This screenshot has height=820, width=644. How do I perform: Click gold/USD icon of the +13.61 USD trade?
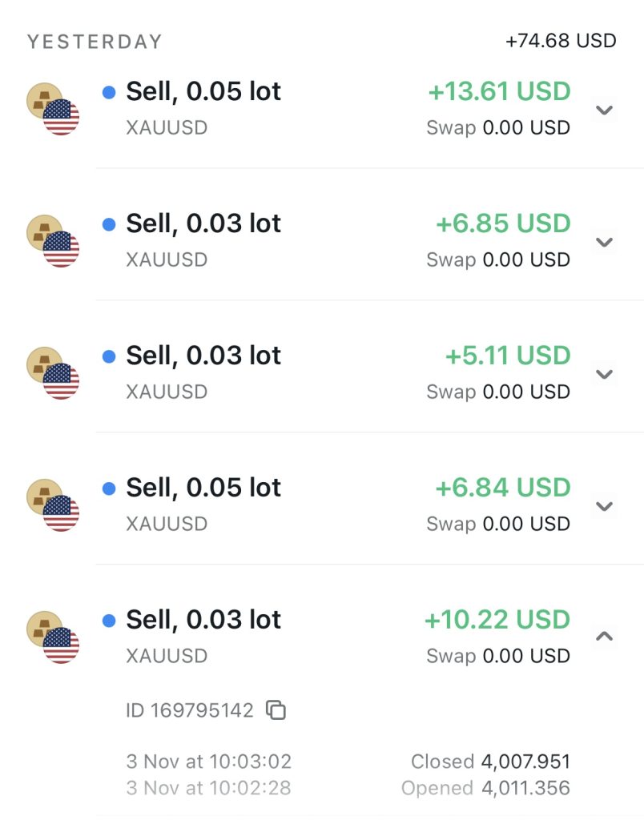53,109
